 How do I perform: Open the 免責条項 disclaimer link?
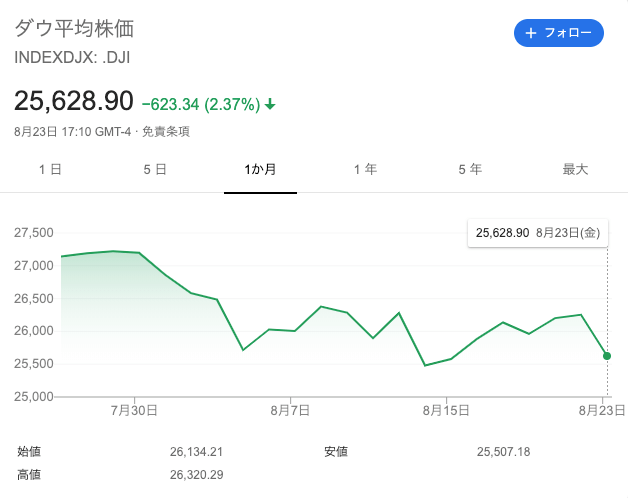point(165,131)
